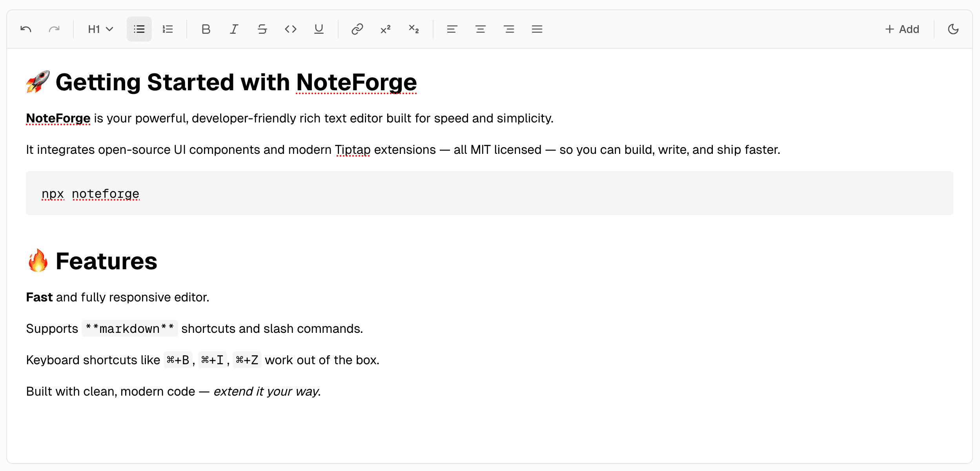The height and width of the screenshot is (471, 980).
Task: Toggle inline code formatting
Action: 291,29
